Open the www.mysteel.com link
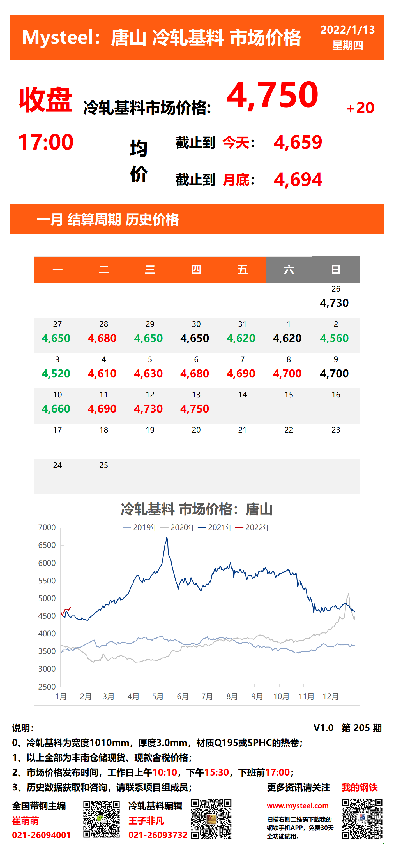 tap(298, 805)
